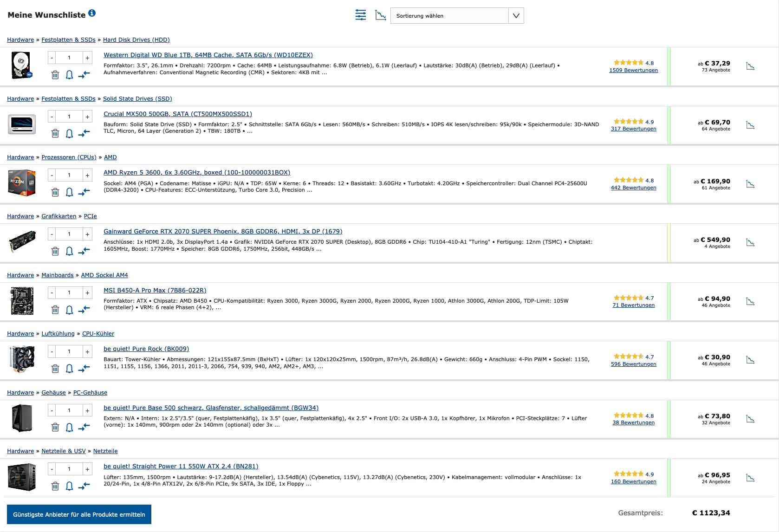Image resolution: width=779 pixels, height=532 pixels.
Task: Open the Sortierung wählen dropdown
Action: [x=457, y=15]
